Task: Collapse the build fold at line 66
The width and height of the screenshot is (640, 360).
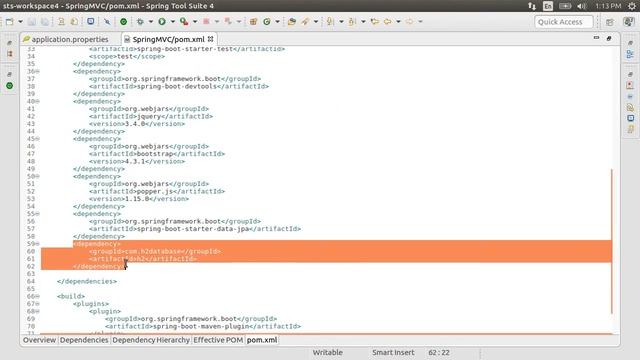Action: click(x=38, y=296)
